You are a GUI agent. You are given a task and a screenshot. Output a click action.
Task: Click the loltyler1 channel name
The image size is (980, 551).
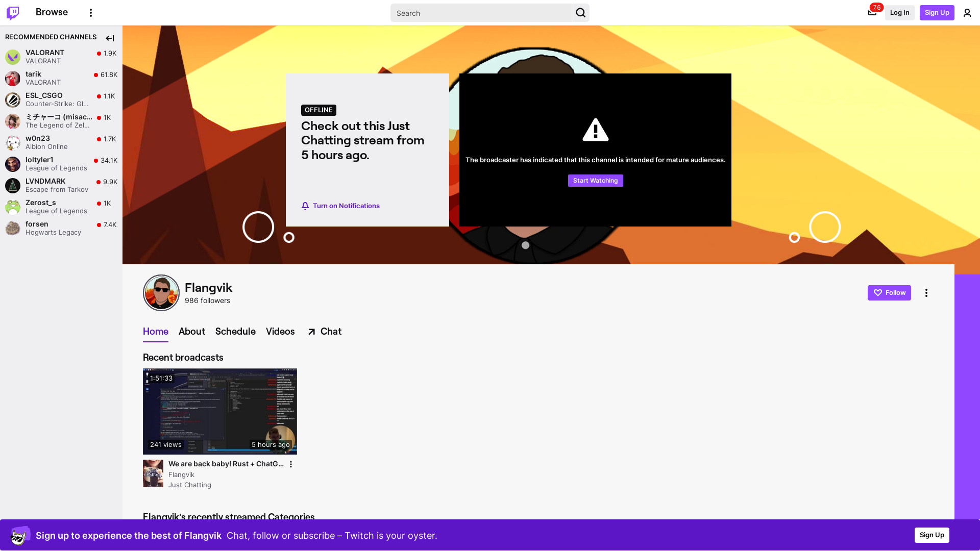tap(39, 160)
